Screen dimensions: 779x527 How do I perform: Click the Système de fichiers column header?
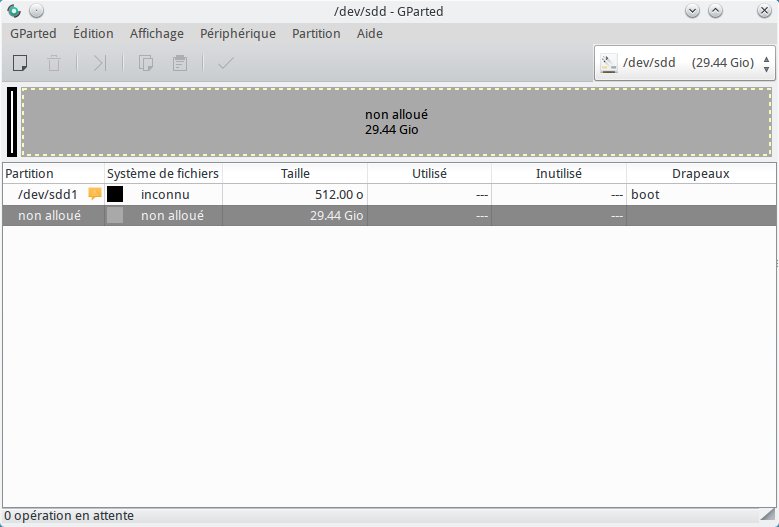tap(163, 173)
